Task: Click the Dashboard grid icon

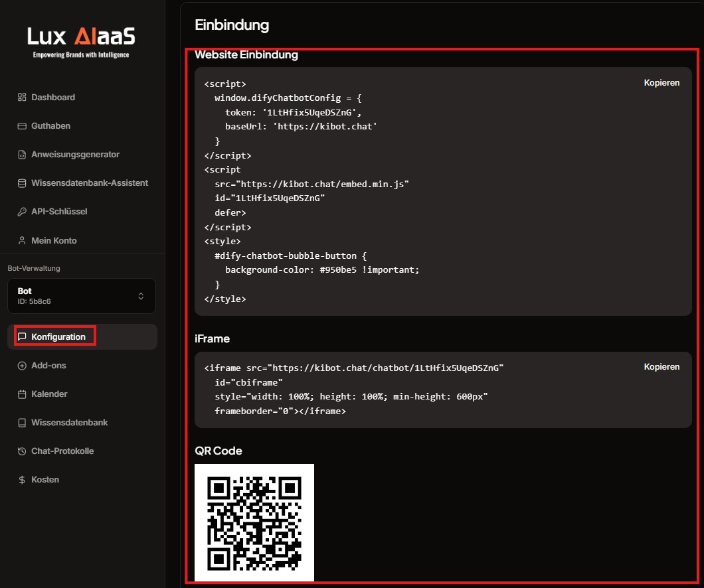Action: click(21, 98)
